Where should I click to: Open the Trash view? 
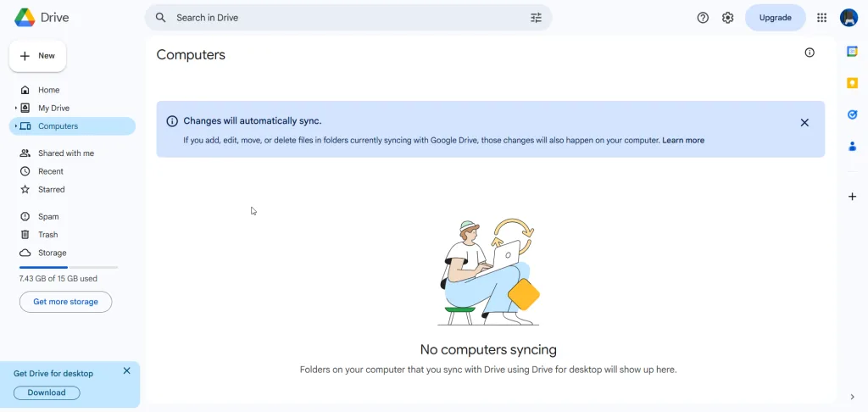click(72, 235)
